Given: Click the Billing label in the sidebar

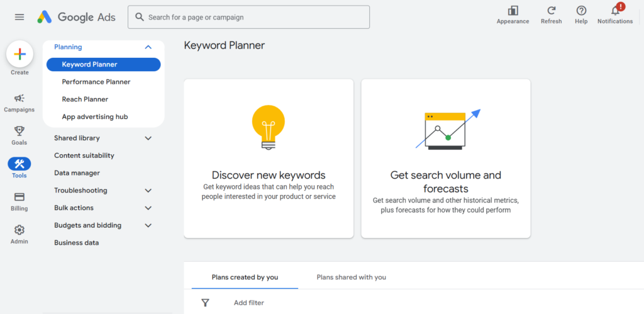Looking at the screenshot, I should click(x=19, y=208).
